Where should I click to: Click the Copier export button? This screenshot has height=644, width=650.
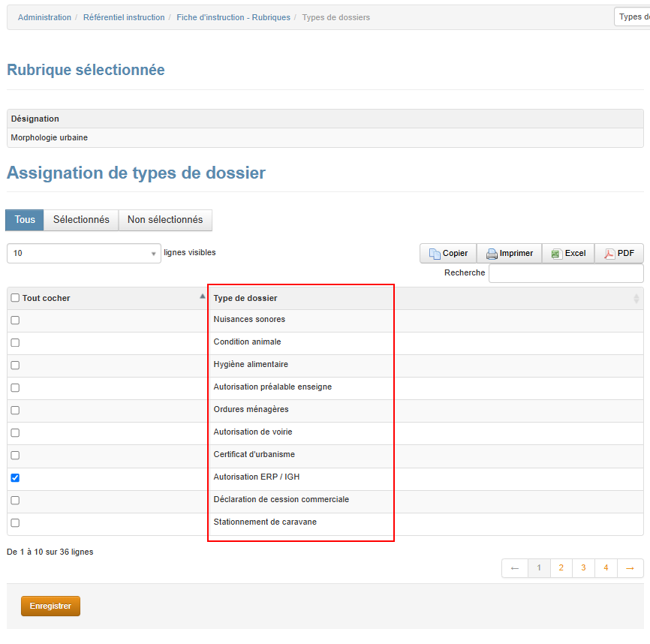pyautogui.click(x=448, y=254)
